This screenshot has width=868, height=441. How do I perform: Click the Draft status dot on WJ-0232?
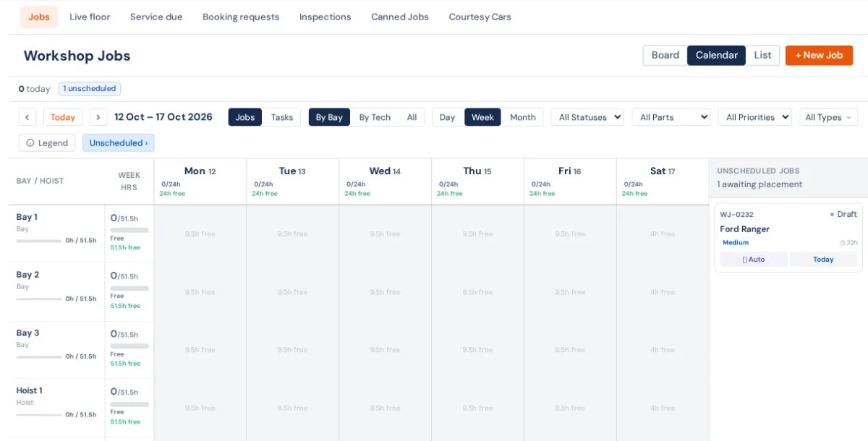pyautogui.click(x=833, y=215)
